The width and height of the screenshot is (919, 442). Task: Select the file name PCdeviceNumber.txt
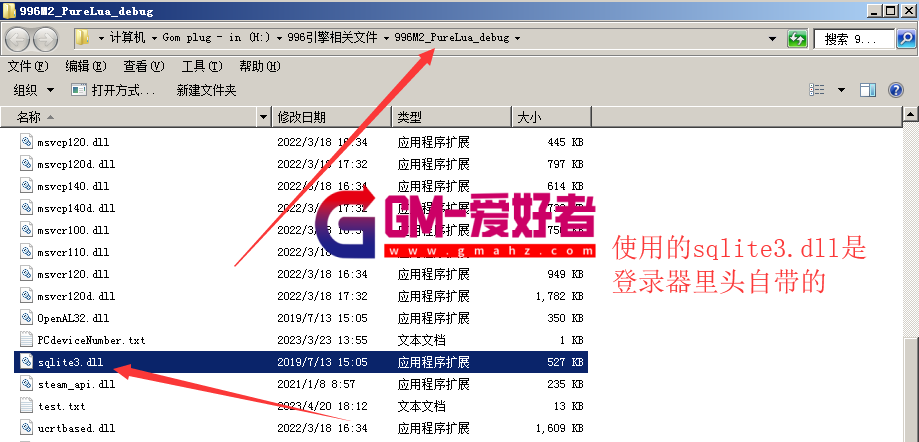tap(91, 340)
